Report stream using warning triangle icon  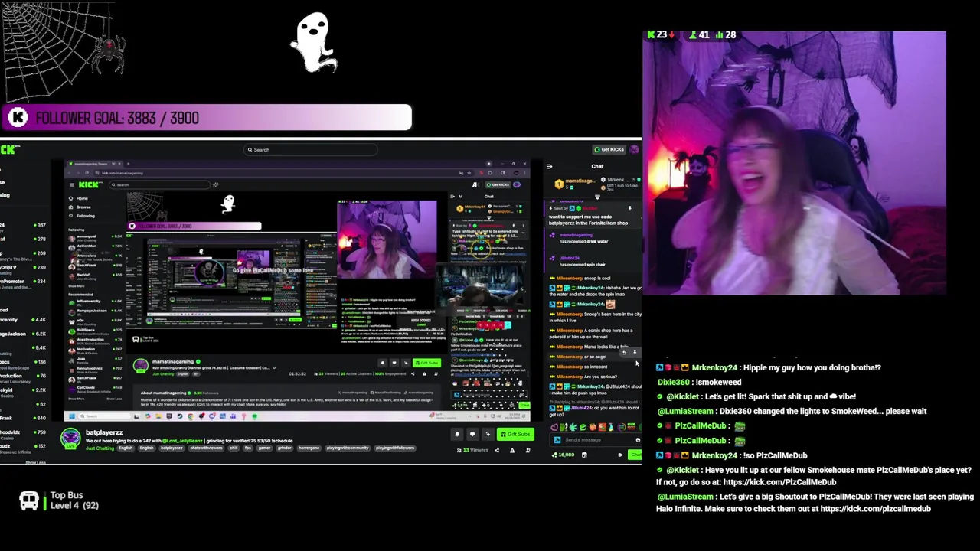(x=512, y=450)
